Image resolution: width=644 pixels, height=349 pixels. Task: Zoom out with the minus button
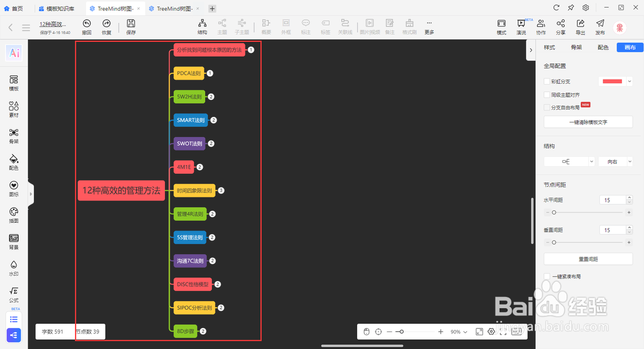(x=389, y=332)
